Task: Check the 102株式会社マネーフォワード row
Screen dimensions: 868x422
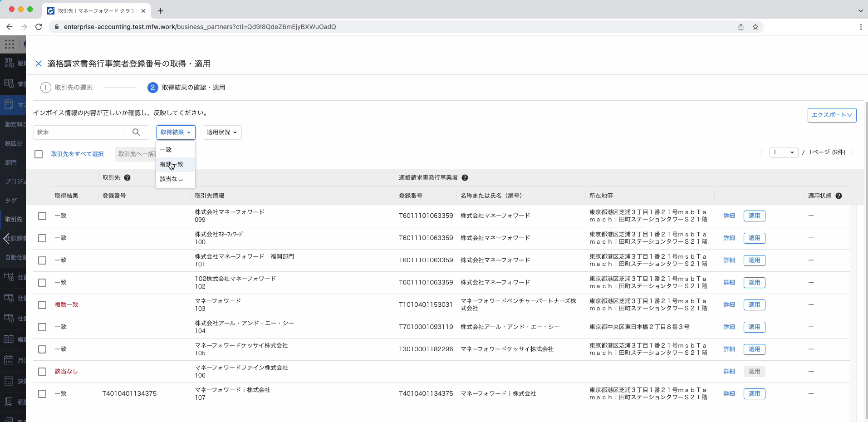Action: click(42, 283)
